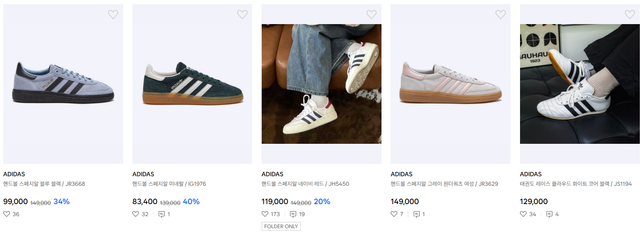The width and height of the screenshot is (644, 234).
Task: Click the like heart showing 34
Action: click(x=523, y=214)
